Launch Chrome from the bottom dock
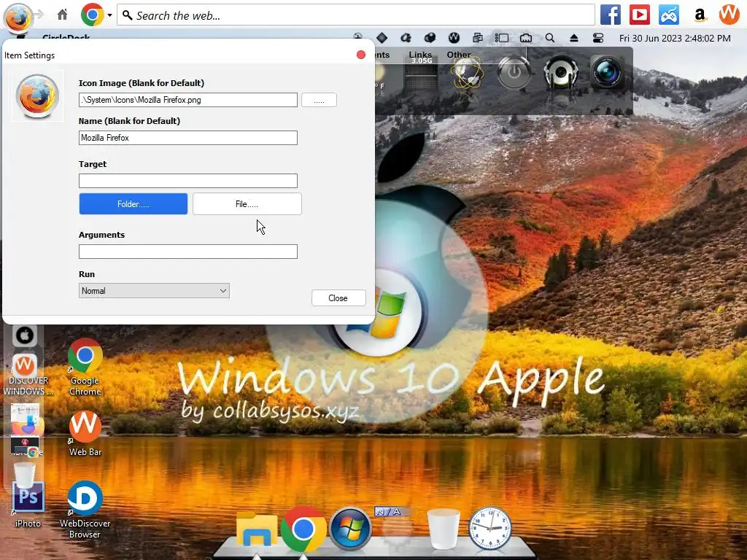The height and width of the screenshot is (560, 747). [303, 529]
